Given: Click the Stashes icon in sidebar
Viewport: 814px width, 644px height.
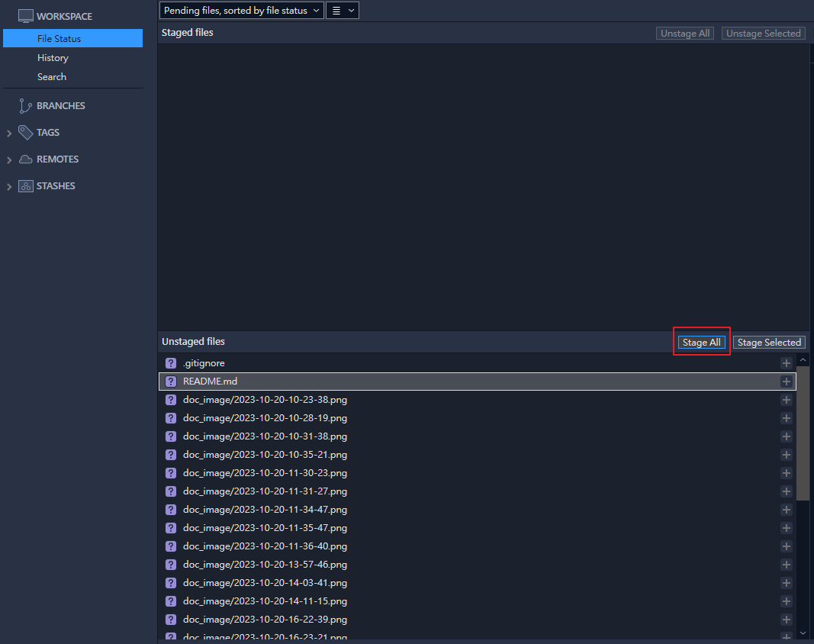Looking at the screenshot, I should [25, 186].
